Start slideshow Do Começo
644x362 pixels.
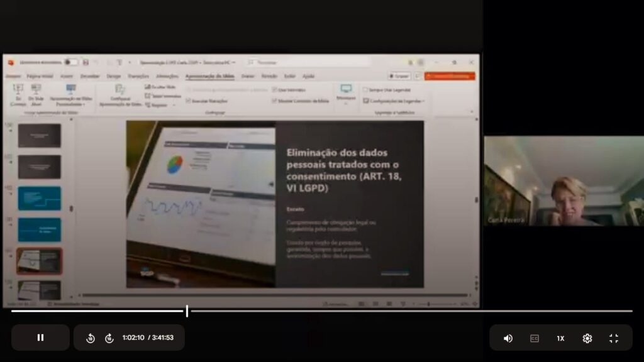(x=18, y=96)
